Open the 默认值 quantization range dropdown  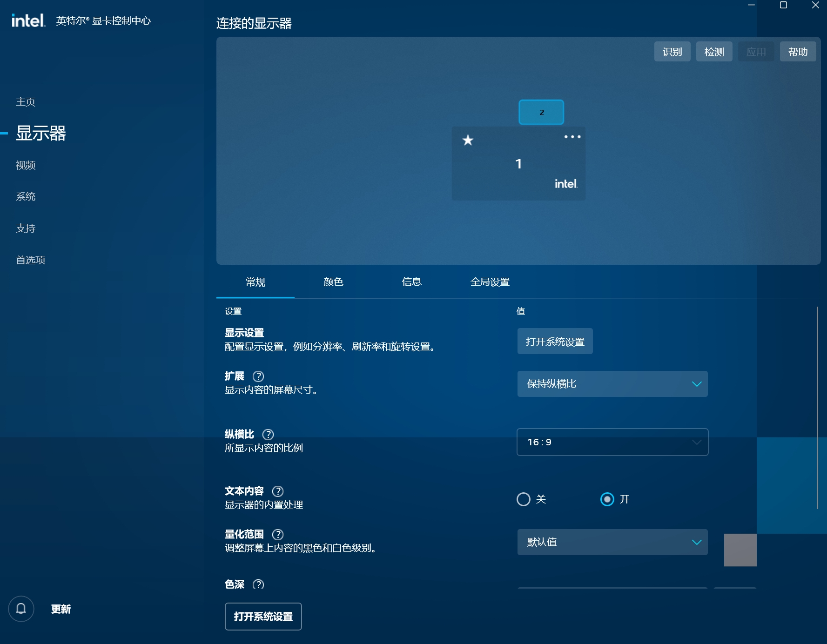612,542
